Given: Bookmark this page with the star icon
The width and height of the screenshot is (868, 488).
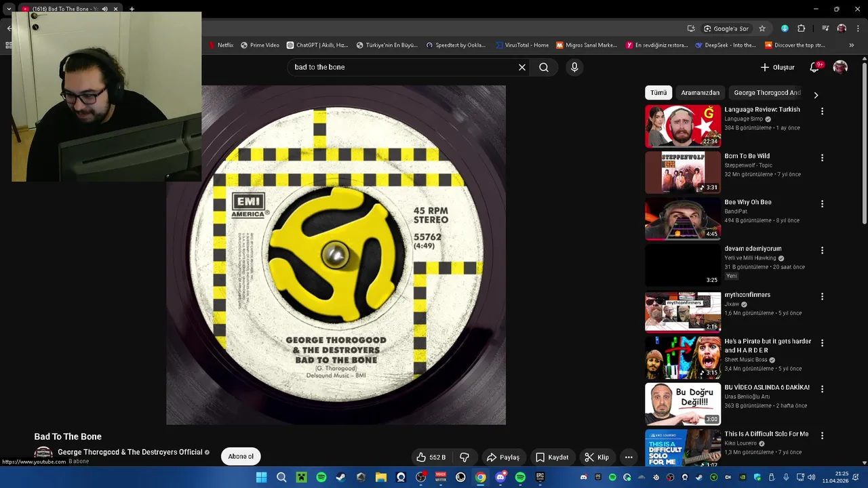Looking at the screenshot, I should click(x=762, y=28).
